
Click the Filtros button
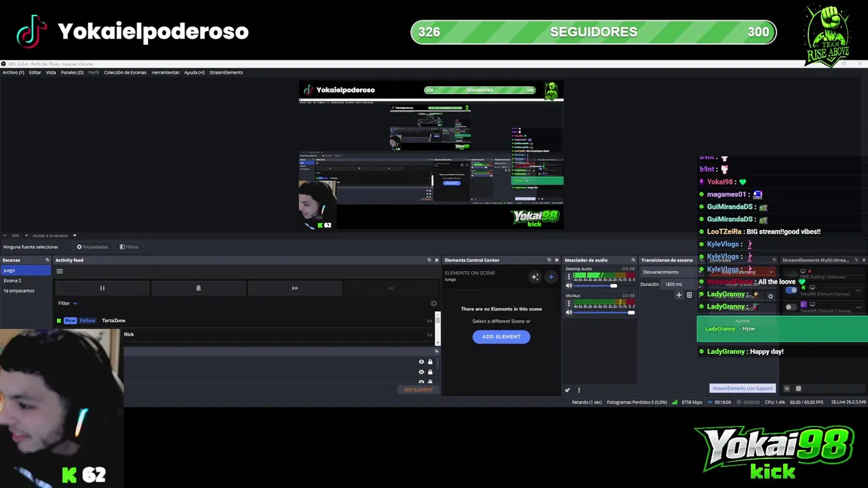point(129,247)
